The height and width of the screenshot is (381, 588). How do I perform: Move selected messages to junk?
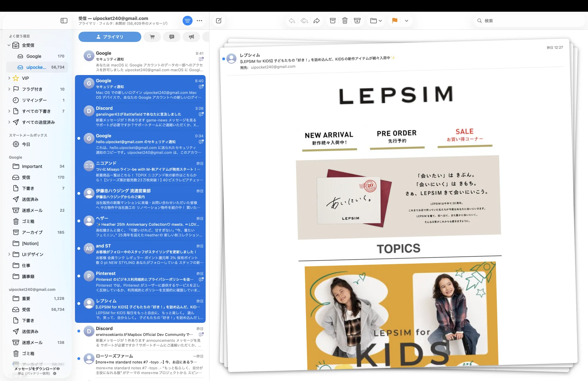click(357, 21)
